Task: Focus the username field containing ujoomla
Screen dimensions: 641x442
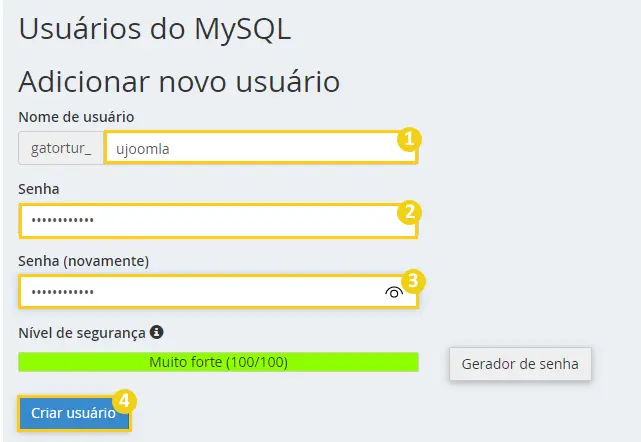Action: coord(261,148)
